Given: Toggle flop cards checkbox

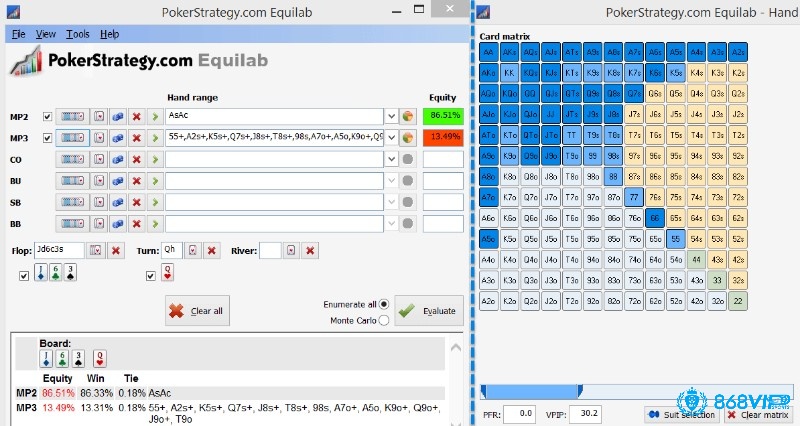Looking at the screenshot, I should pyautogui.click(x=23, y=276).
